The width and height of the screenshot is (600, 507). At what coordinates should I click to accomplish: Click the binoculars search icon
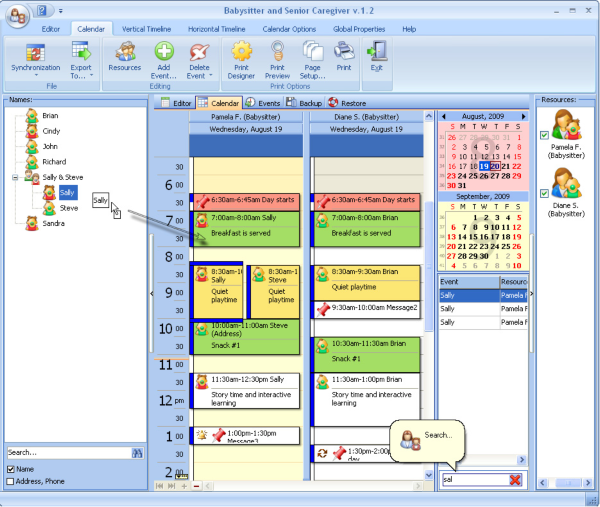(x=137, y=453)
